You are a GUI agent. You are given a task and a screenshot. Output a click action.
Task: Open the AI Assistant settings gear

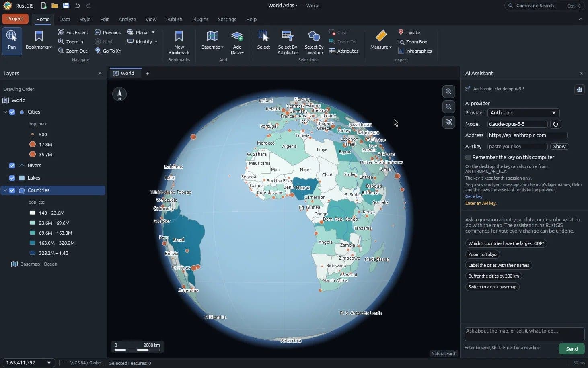click(x=579, y=89)
